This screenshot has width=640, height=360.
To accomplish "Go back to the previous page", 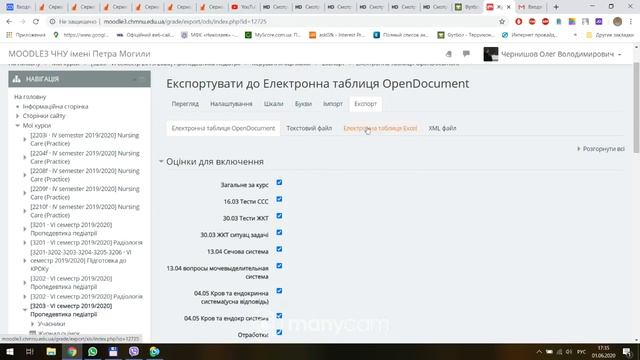I will [9, 22].
